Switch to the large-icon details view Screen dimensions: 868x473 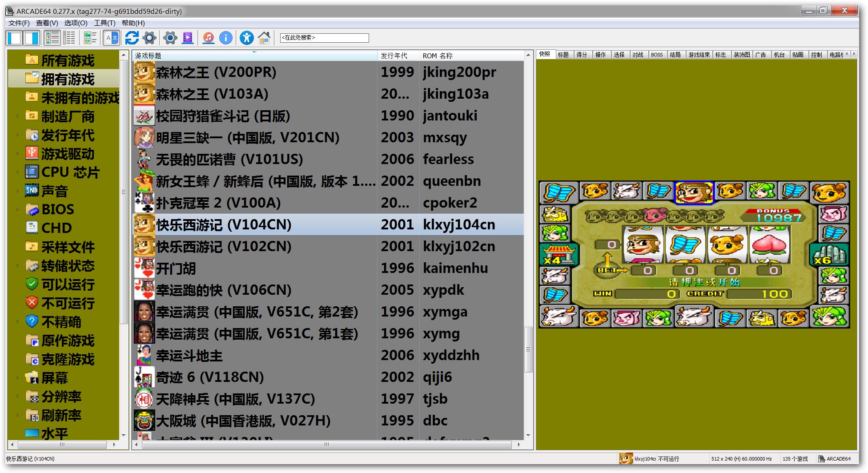pos(52,38)
